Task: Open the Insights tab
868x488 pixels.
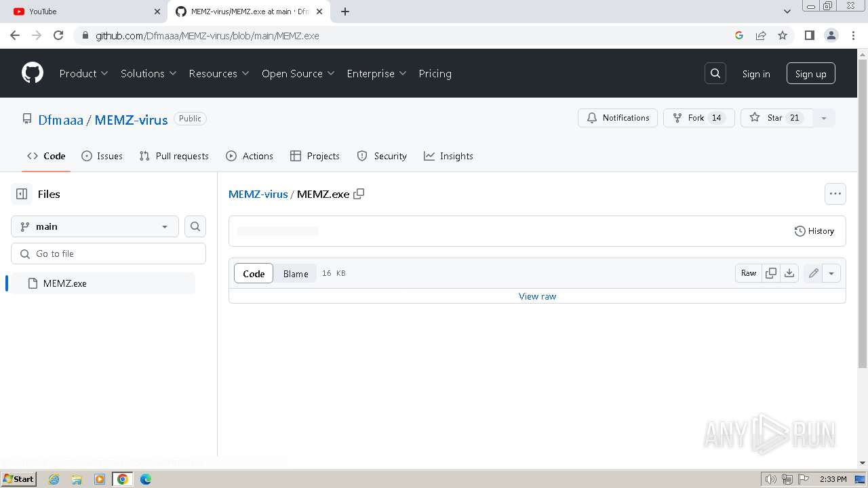Action: click(448, 156)
